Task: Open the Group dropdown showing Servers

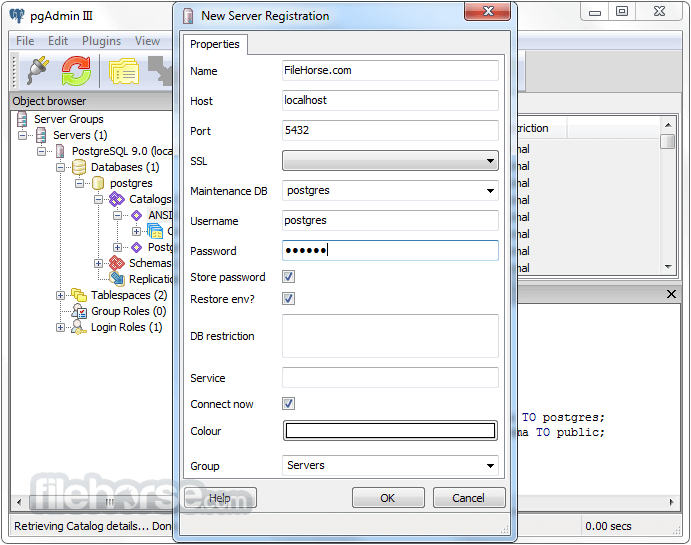Action: pos(390,465)
